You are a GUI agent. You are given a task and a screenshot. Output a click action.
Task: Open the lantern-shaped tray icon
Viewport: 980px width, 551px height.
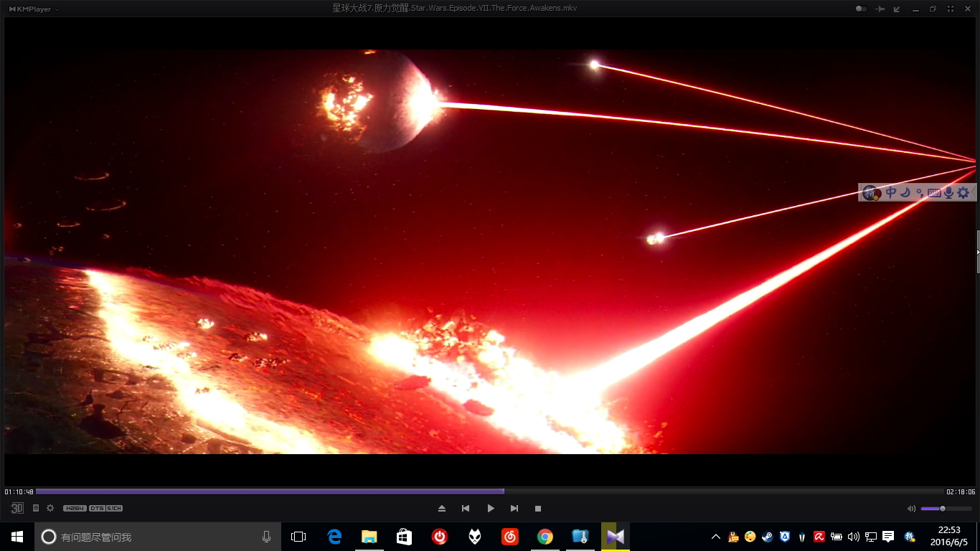coord(802,537)
